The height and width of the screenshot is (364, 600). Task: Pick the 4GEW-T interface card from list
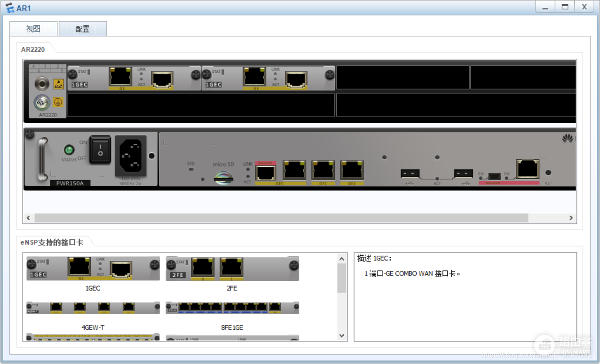click(x=93, y=308)
